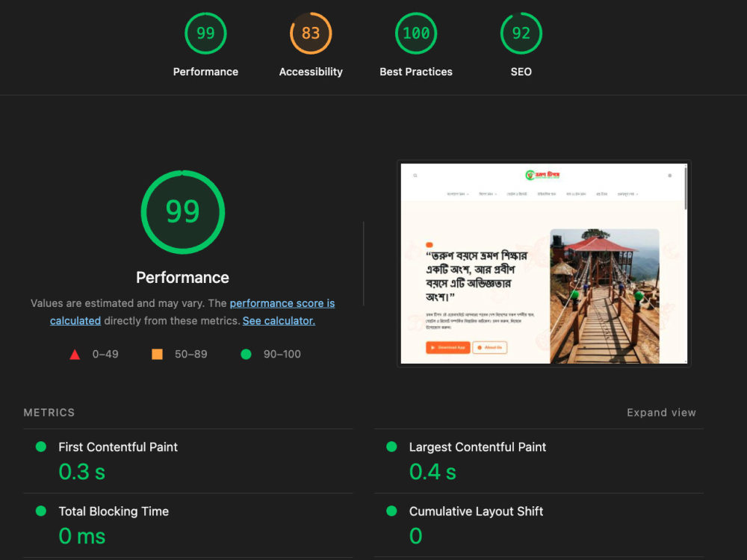Click the Performance score gauge showing 99 in the top row

[x=205, y=34]
